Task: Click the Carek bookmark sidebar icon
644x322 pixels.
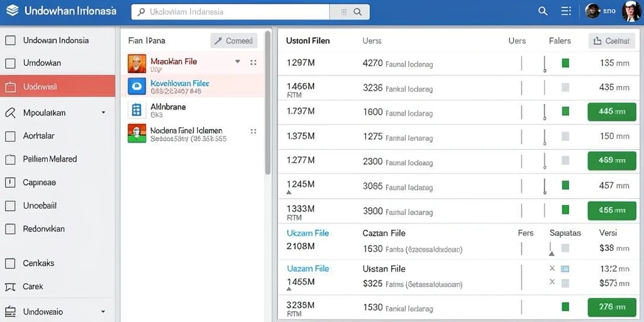Action: coord(10,287)
